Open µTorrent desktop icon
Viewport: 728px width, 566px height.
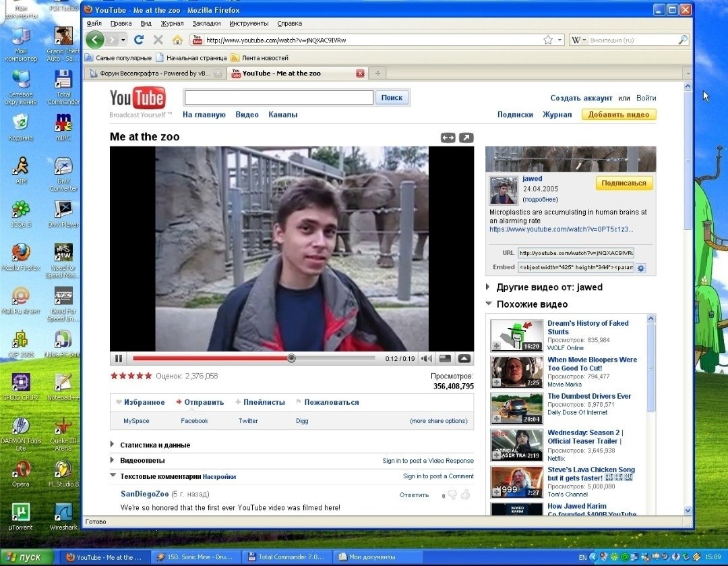(21, 516)
